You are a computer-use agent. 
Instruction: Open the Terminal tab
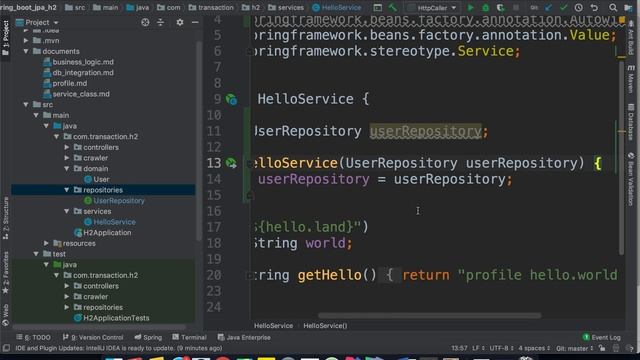point(189,338)
